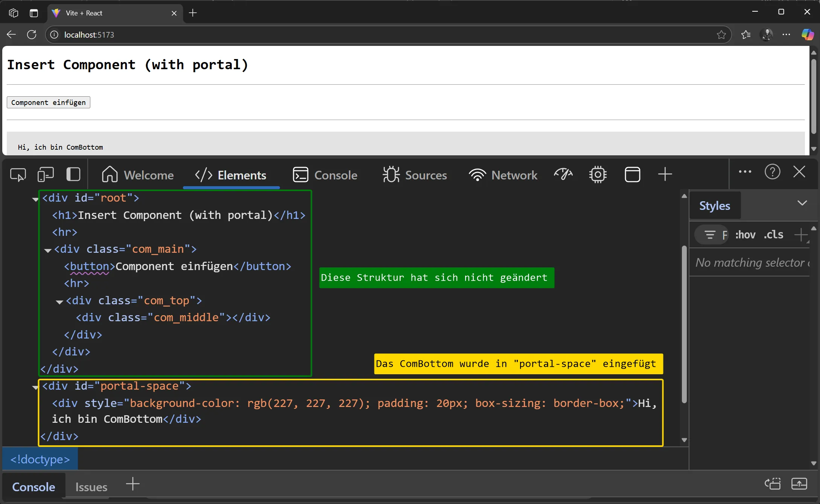Select the Console drawer tab
Image resolution: width=820 pixels, height=504 pixels.
coord(33,487)
